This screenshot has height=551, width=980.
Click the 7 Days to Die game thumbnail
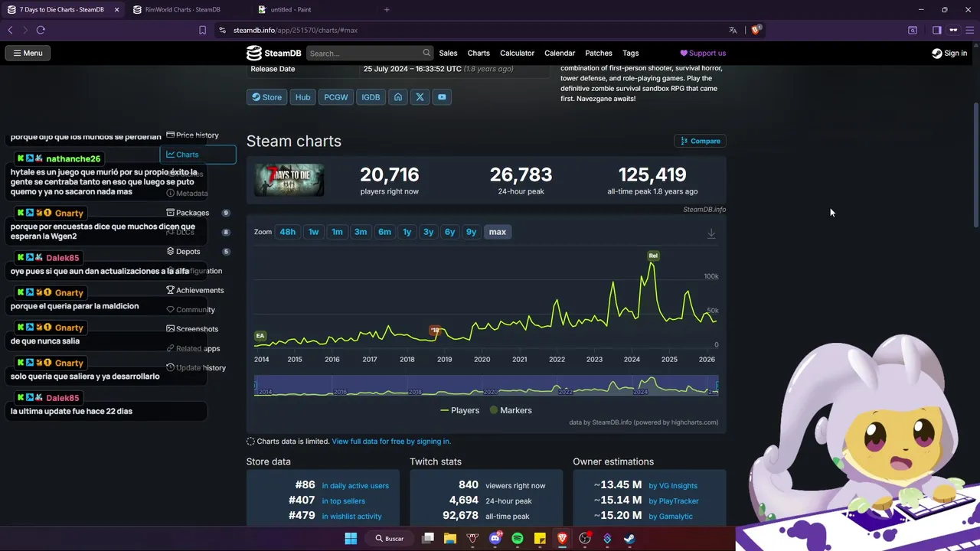point(289,180)
